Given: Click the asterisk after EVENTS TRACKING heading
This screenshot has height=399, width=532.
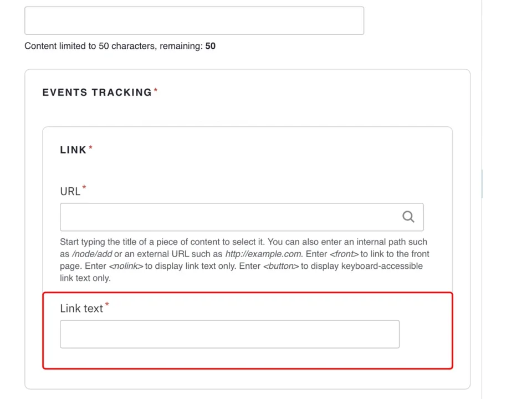Looking at the screenshot, I should coord(156,89).
